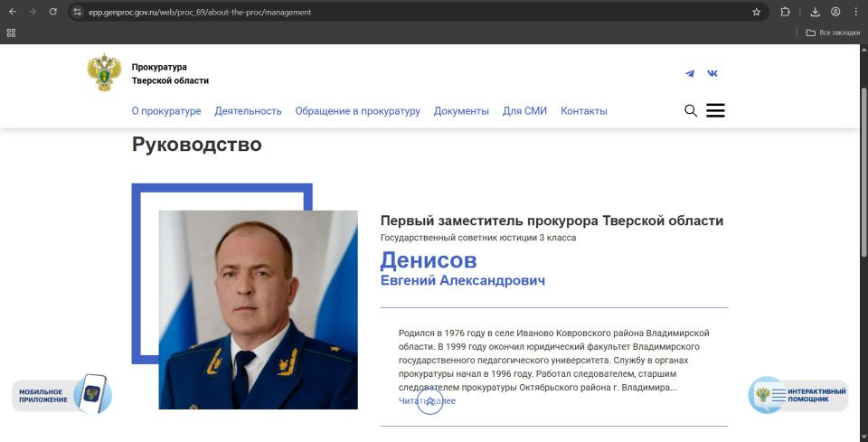Screen dimensions: 868x442
Task: Bookmark this page with the star icon
Action: [x=756, y=12]
